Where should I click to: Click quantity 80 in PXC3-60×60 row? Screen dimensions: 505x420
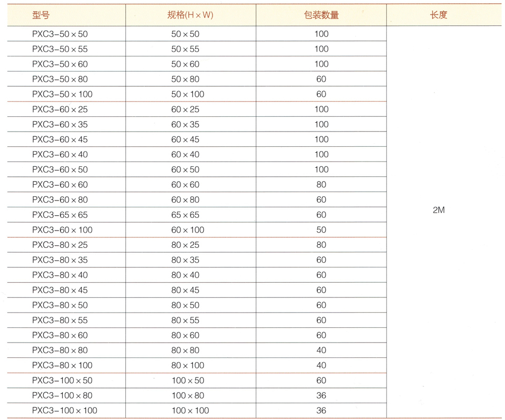321,185
